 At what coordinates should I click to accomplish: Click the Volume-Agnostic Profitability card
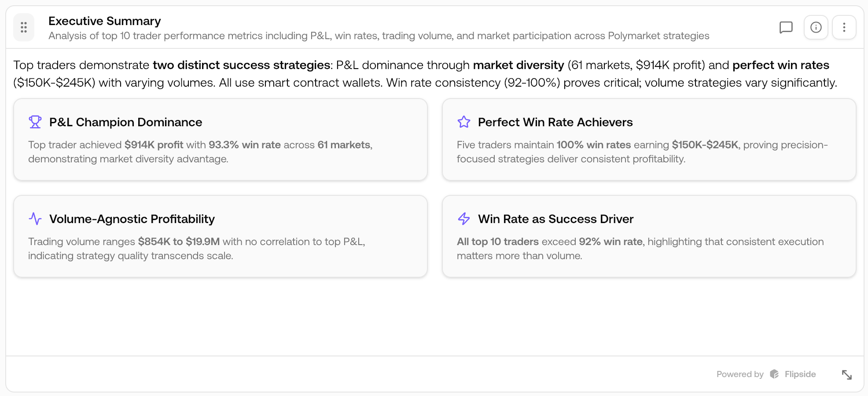(220, 236)
